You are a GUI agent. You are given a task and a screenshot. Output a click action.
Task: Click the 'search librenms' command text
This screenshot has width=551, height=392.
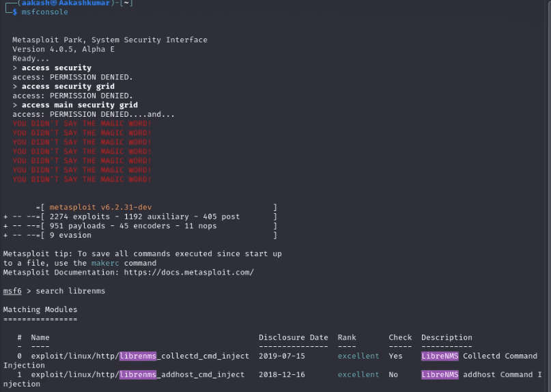70,291
